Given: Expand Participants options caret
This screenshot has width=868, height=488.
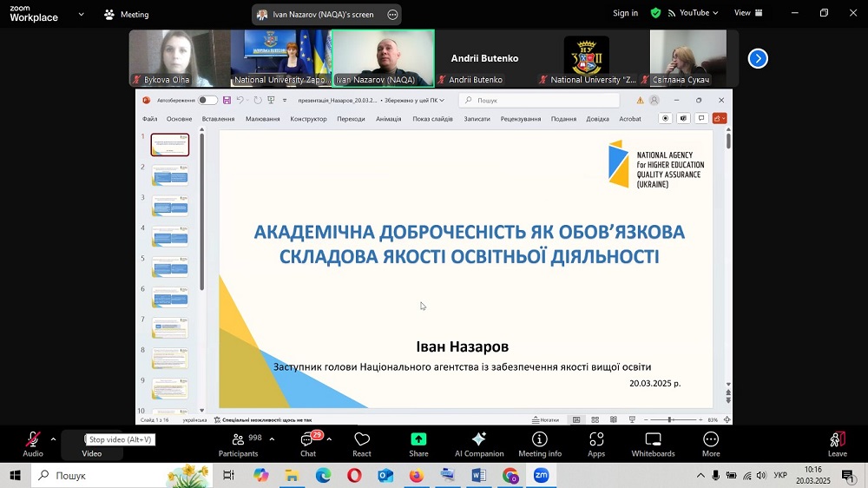Looking at the screenshot, I should (272, 439).
